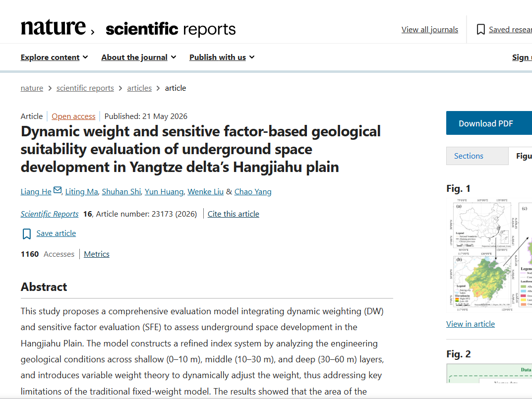Click View in article under Fig. 1
532x399 pixels.
click(x=470, y=324)
